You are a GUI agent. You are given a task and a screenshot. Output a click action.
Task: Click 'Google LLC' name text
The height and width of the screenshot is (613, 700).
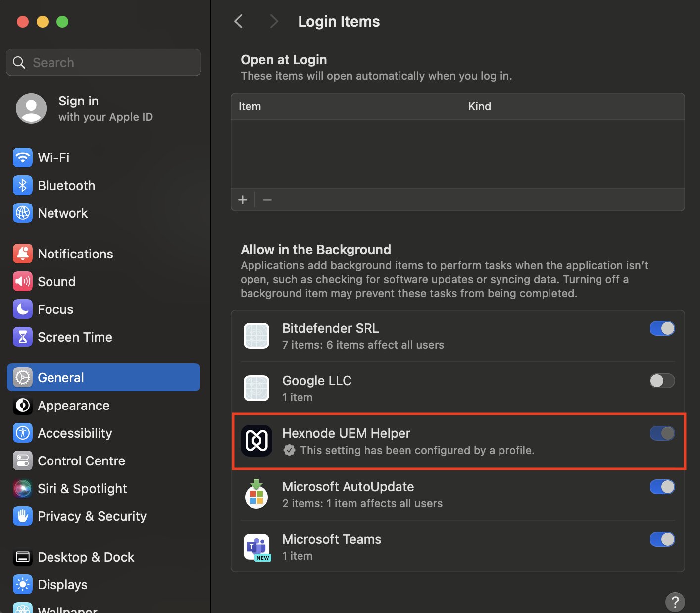(x=317, y=381)
